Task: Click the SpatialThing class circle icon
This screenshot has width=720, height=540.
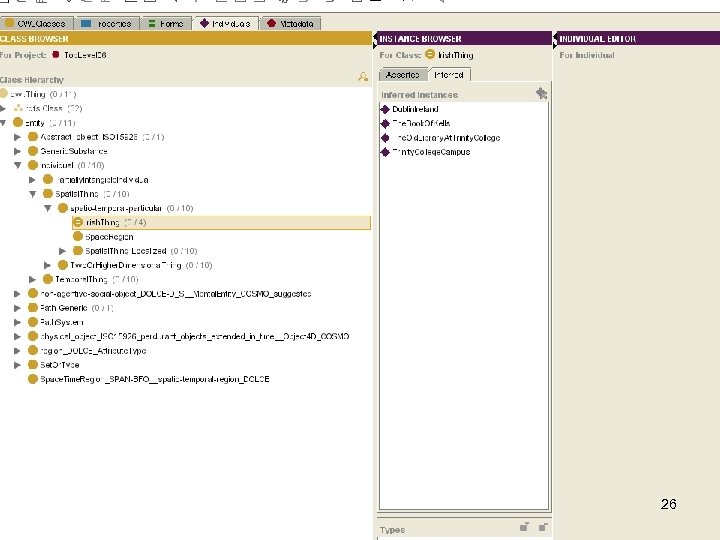Action: 48,194
